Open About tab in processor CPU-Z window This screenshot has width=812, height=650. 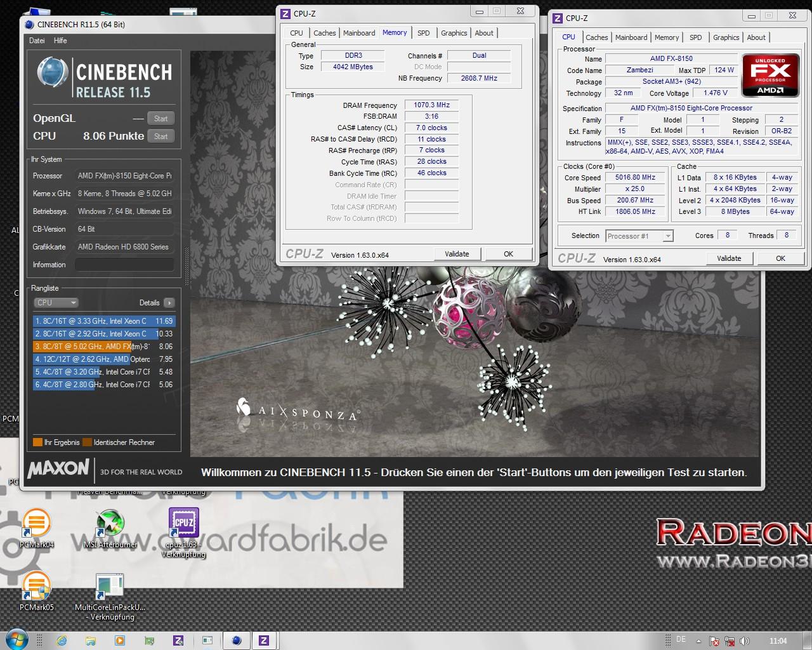(x=756, y=37)
